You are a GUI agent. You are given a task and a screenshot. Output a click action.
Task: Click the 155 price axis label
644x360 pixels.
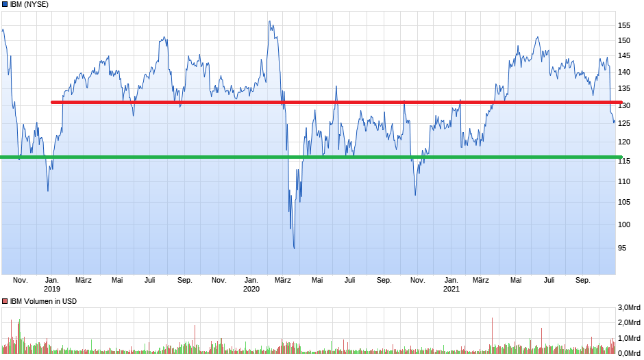coord(624,25)
